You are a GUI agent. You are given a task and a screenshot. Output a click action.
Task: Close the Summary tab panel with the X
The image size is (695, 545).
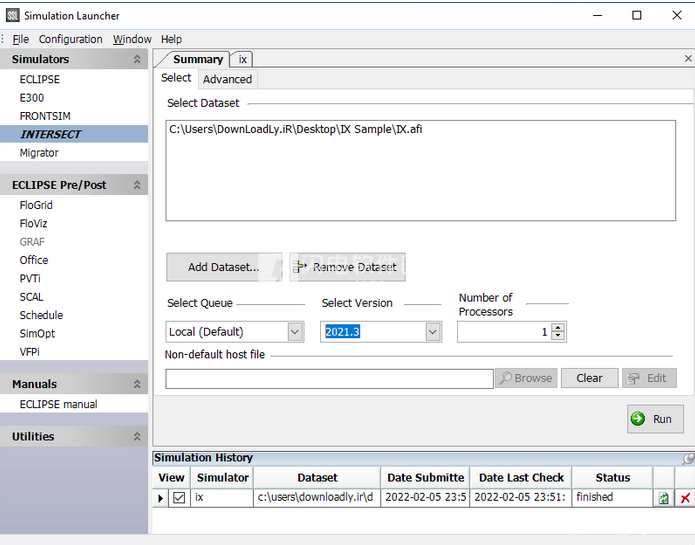pos(688,58)
